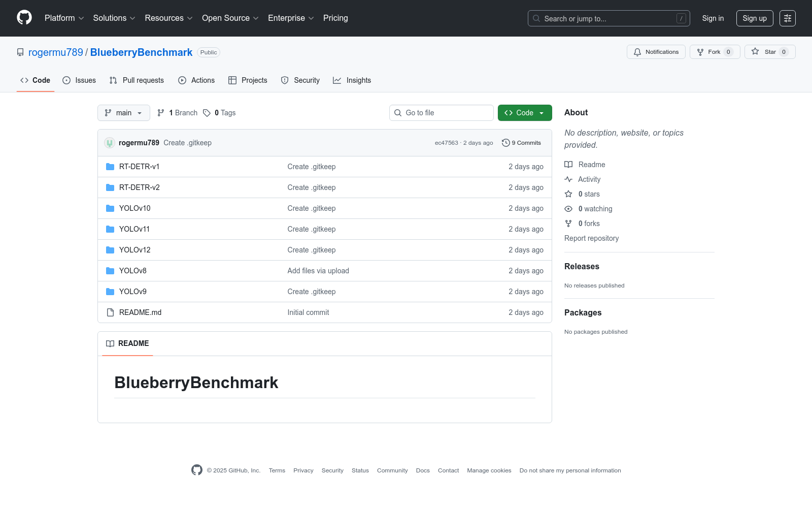The image size is (812, 508).
Task: Open the green Code dropdown button
Action: (525, 113)
